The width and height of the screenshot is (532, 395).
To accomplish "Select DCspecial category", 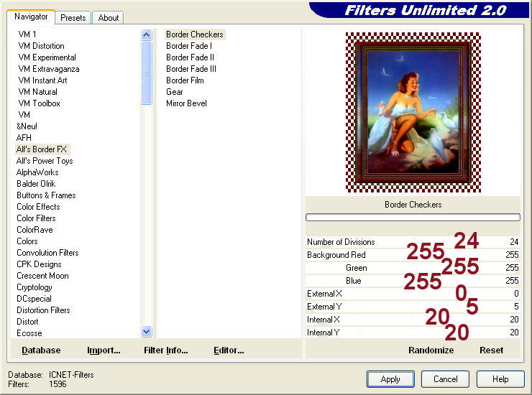I will click(x=34, y=299).
